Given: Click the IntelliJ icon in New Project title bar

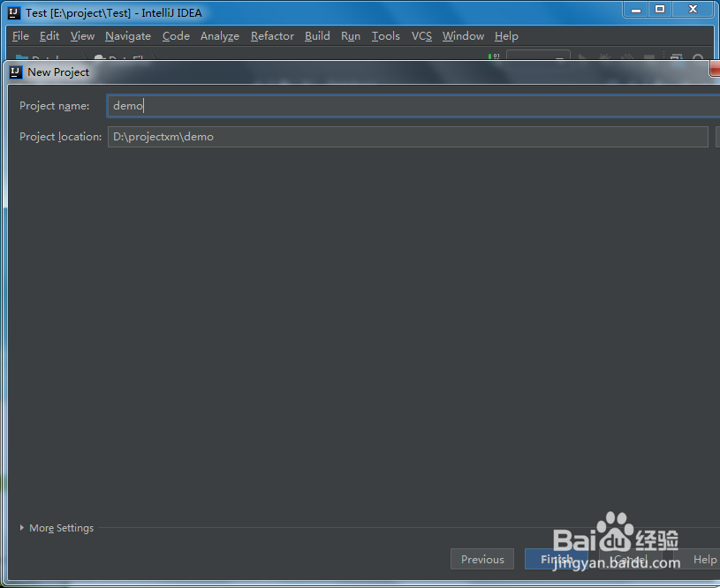Looking at the screenshot, I should point(16,72).
